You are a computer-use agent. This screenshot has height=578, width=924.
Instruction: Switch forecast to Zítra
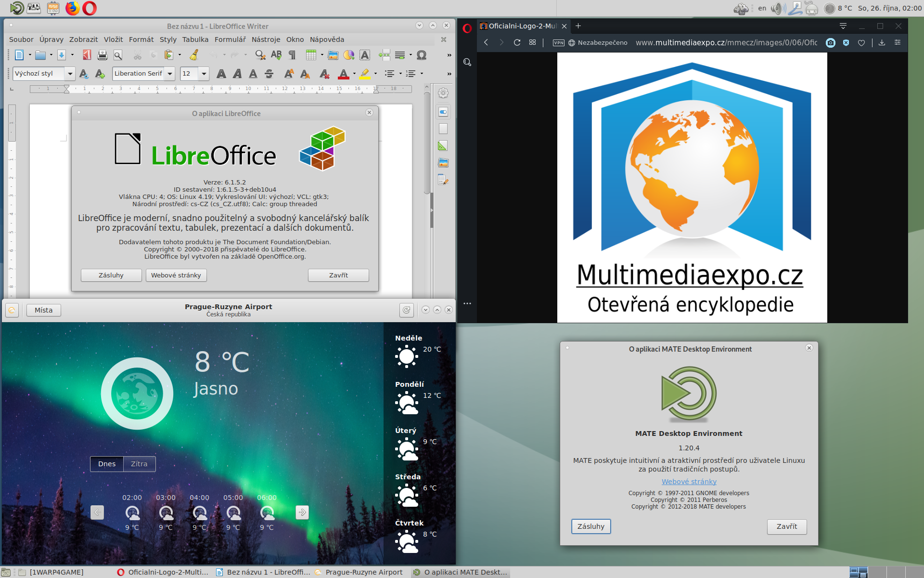tap(139, 464)
